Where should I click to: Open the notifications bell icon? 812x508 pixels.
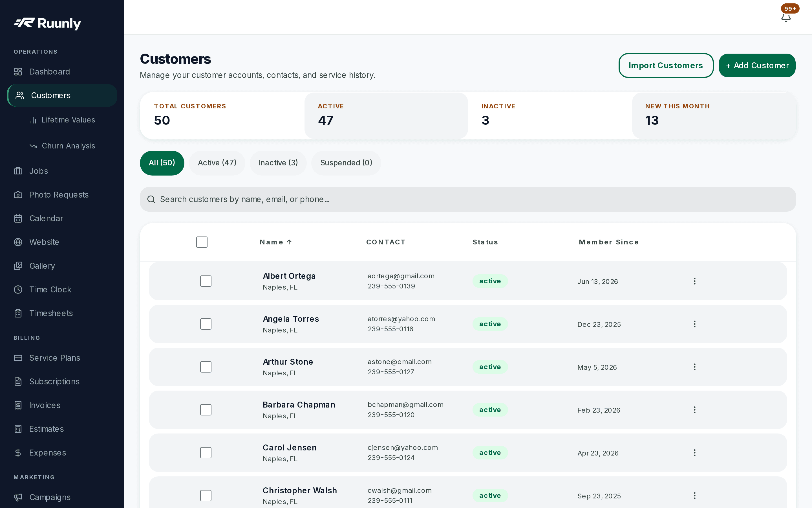pos(786,17)
